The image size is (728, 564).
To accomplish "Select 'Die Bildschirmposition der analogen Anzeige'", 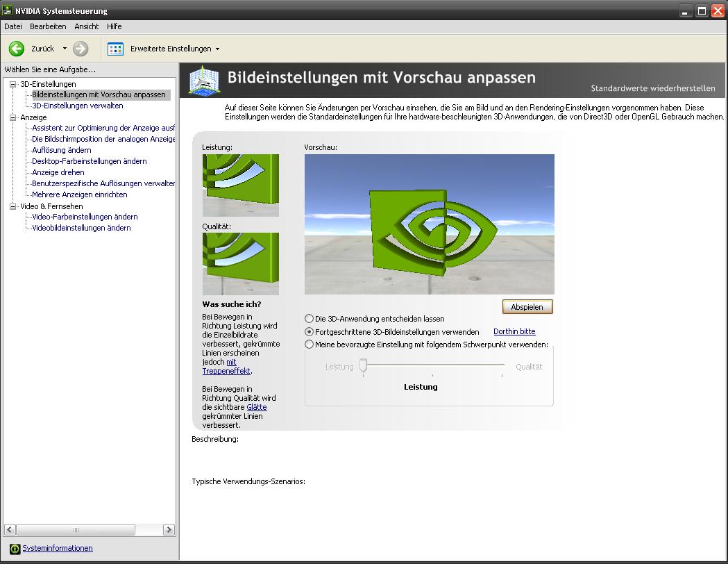I will (103, 139).
